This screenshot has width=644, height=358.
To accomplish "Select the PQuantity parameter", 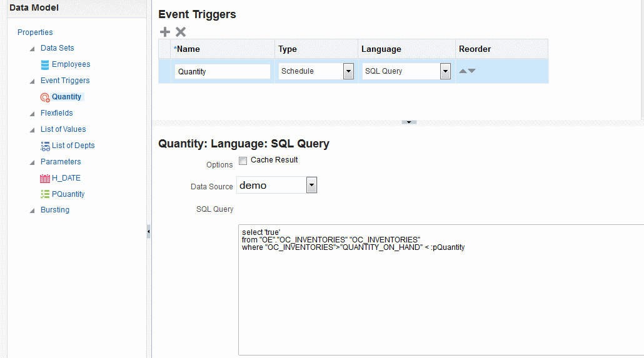I will pyautogui.click(x=68, y=194).
